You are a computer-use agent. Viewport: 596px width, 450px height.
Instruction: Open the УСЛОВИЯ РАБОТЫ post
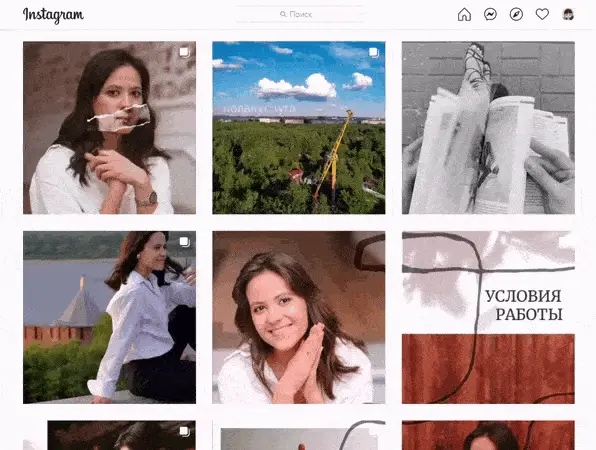(x=488, y=317)
